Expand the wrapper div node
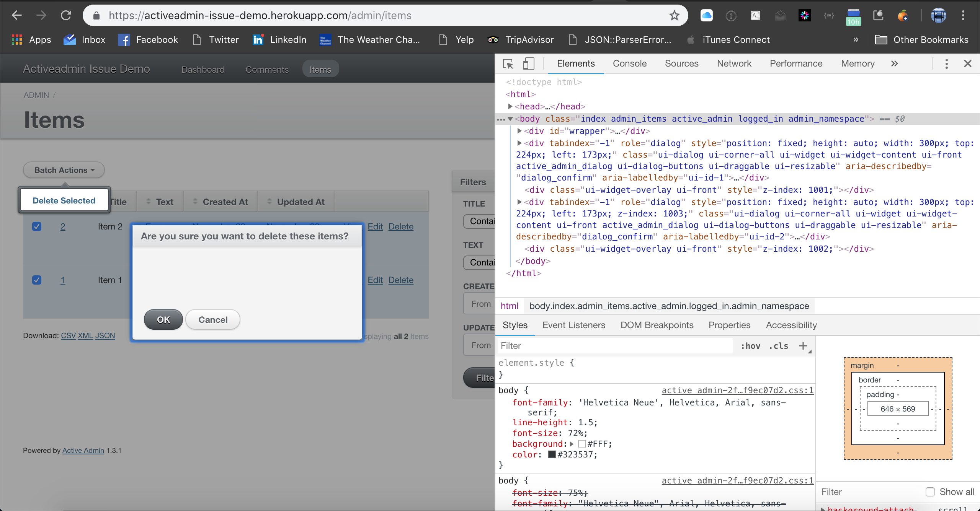 coord(519,131)
